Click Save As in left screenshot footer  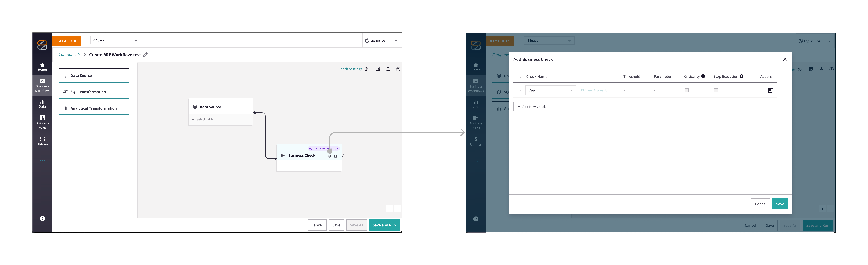tap(357, 225)
